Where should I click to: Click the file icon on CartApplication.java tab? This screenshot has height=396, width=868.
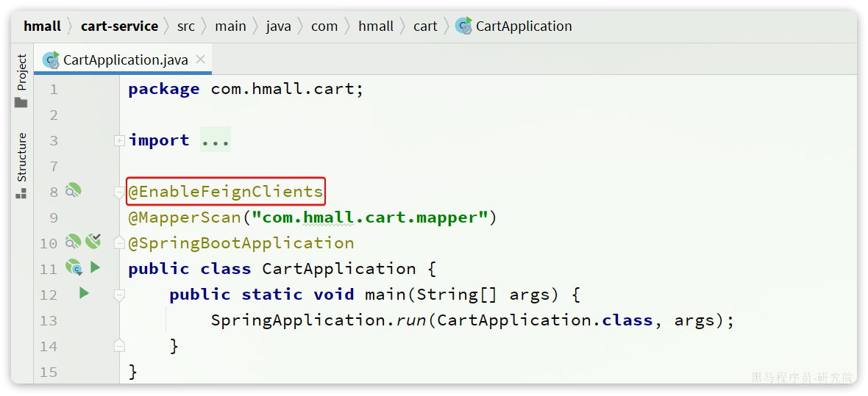tap(51, 60)
